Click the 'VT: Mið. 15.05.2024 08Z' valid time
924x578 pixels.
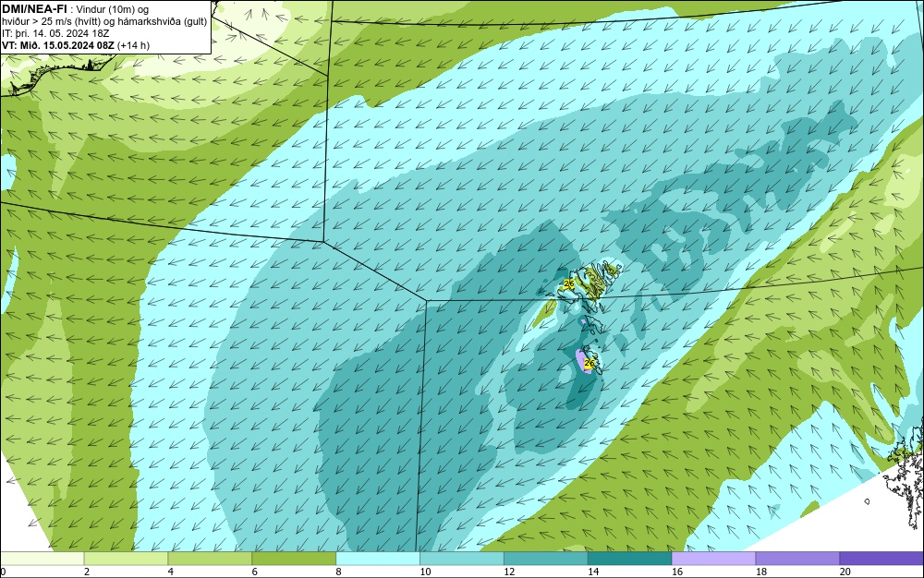(59, 45)
